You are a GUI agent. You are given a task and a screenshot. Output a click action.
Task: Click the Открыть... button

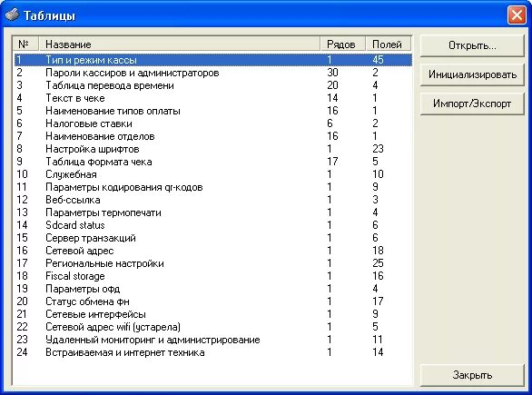472,45
